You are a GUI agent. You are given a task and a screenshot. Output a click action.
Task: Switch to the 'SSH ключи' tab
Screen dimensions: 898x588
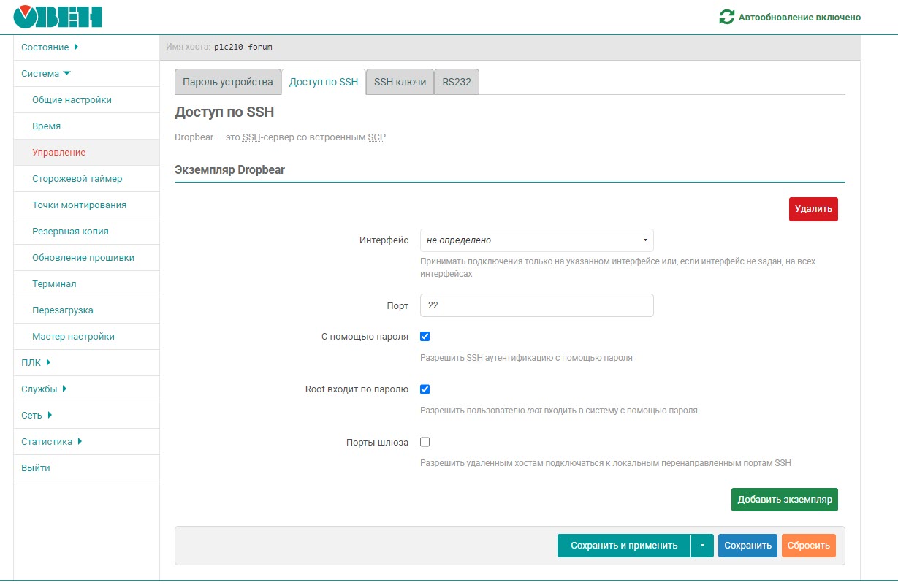(x=400, y=83)
